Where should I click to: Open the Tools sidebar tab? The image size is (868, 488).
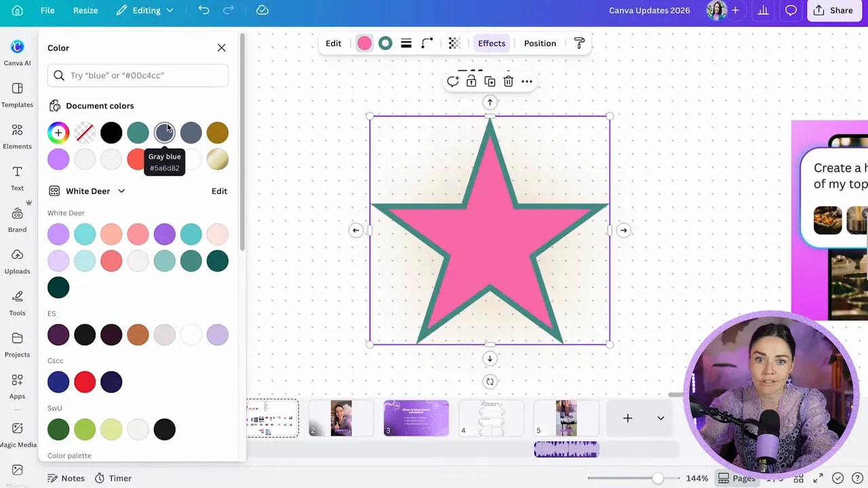[x=17, y=303]
